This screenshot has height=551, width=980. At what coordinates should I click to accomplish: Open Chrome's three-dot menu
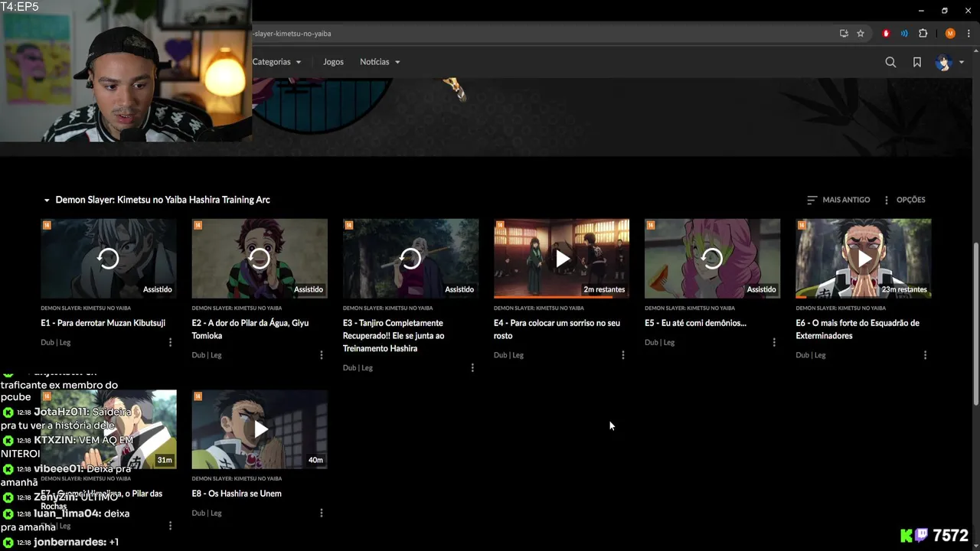point(969,34)
